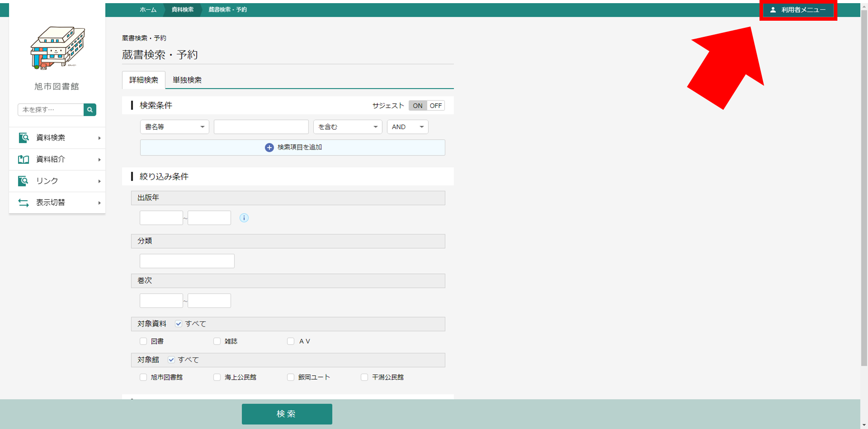Click 蔵書検索・予約 breadcrumb

point(227,9)
